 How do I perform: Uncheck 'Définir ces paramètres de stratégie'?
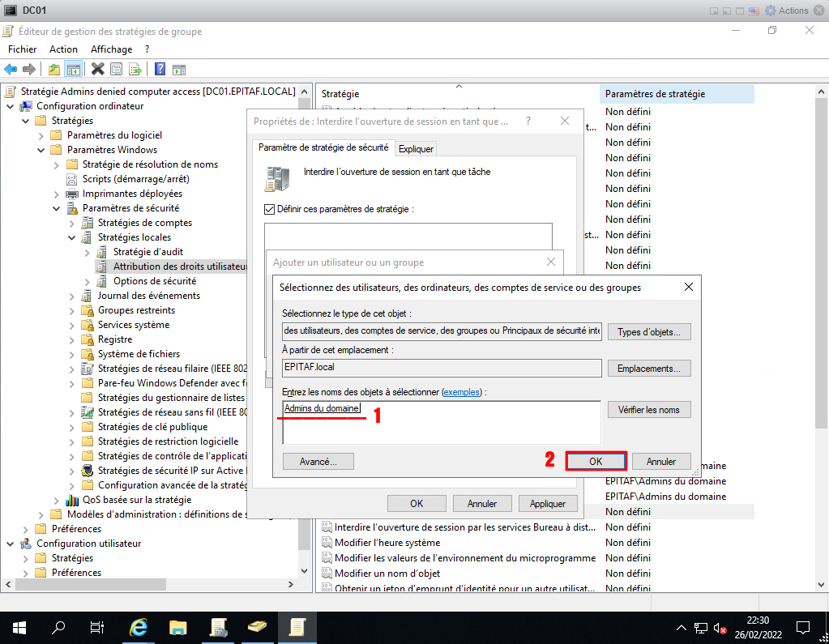coord(270,209)
